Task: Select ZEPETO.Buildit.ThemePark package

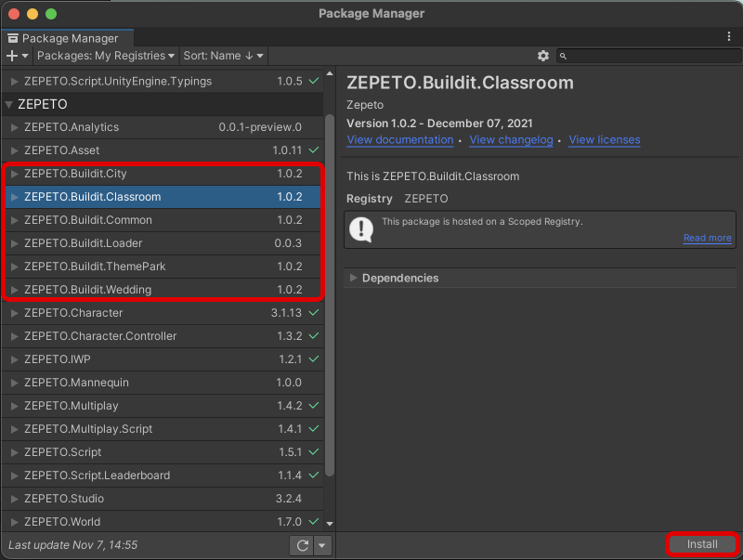Action: tap(163, 267)
